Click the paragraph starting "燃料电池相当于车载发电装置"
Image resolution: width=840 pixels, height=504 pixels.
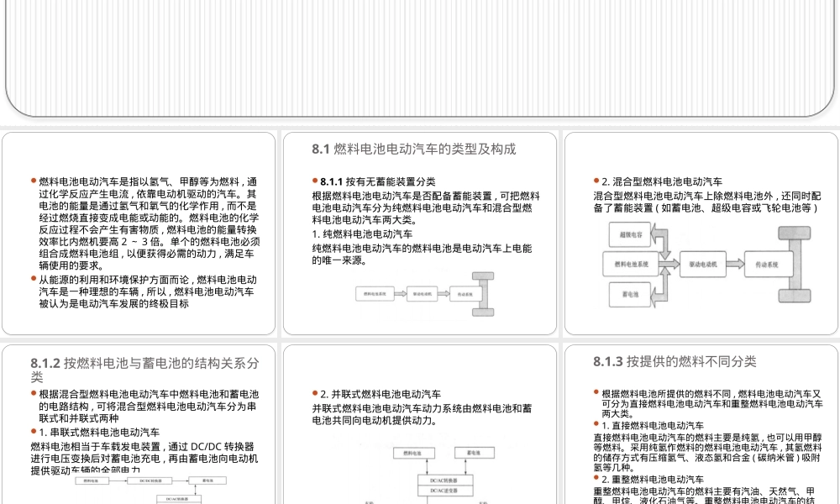(x=144, y=459)
